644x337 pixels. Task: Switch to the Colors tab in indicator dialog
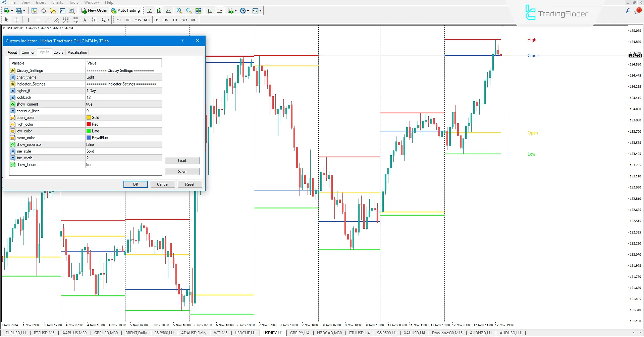58,52
